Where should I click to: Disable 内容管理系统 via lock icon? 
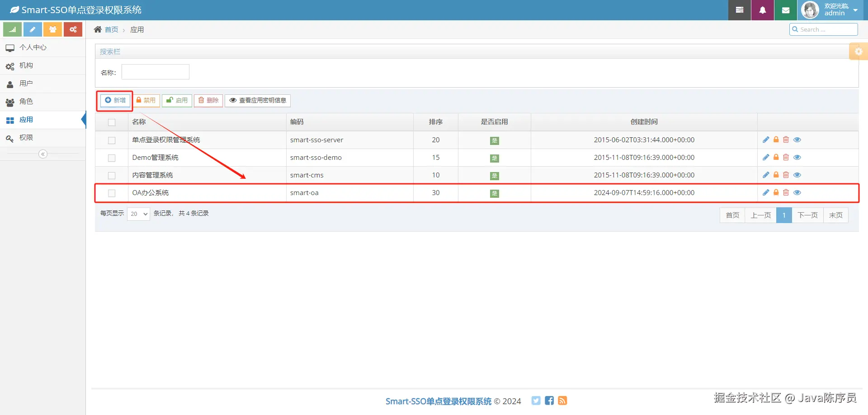(x=776, y=175)
